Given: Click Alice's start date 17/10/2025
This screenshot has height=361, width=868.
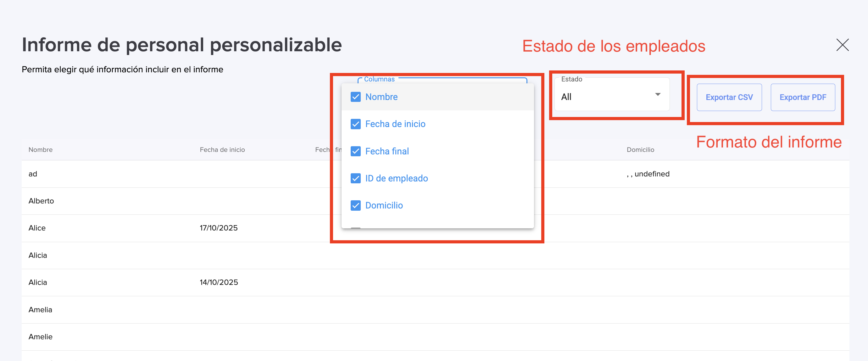Looking at the screenshot, I should tap(218, 228).
